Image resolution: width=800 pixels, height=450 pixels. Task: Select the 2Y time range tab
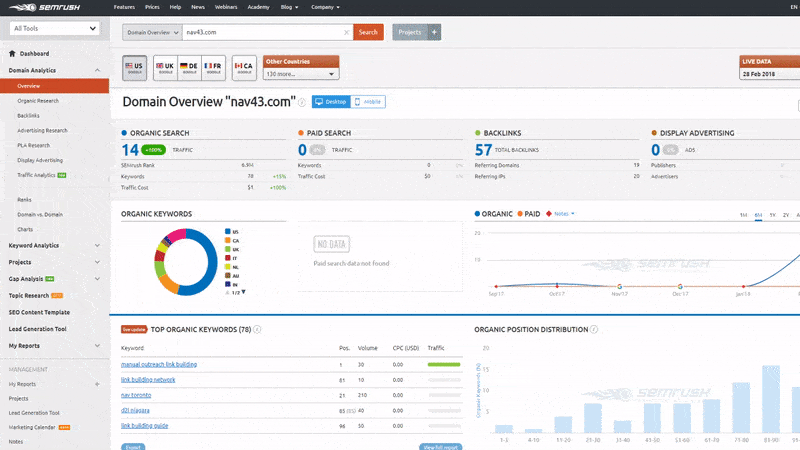coord(786,215)
